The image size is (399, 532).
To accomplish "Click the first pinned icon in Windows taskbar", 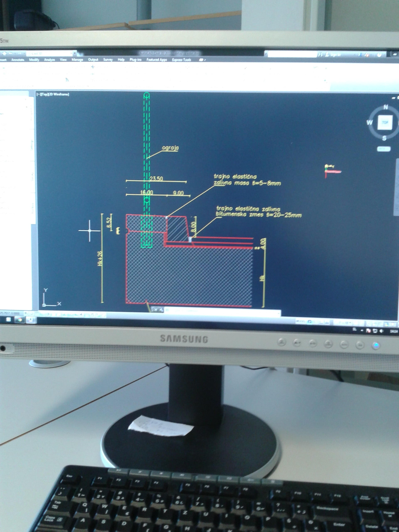I will 9,319.
